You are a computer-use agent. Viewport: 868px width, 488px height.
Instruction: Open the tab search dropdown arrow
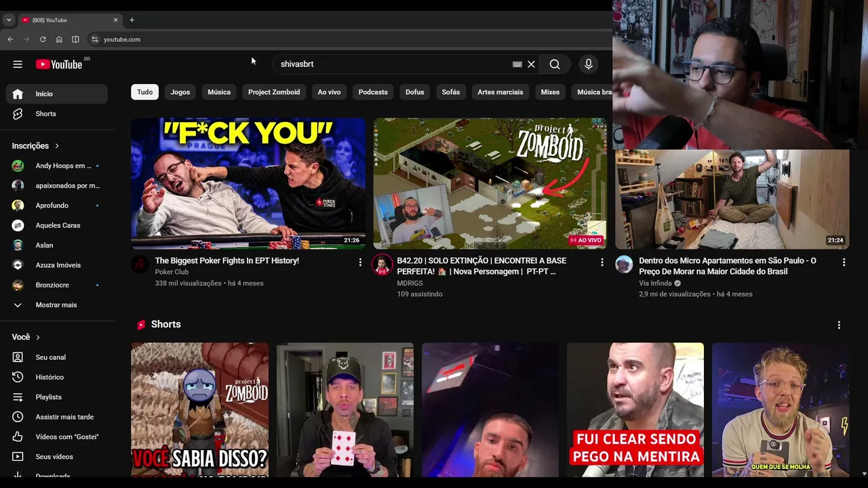(9, 20)
